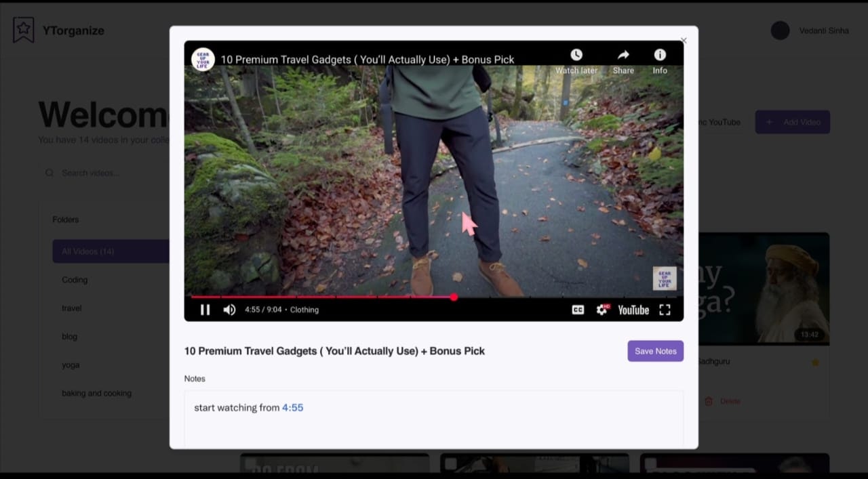Click the Save Notes button

click(x=655, y=351)
